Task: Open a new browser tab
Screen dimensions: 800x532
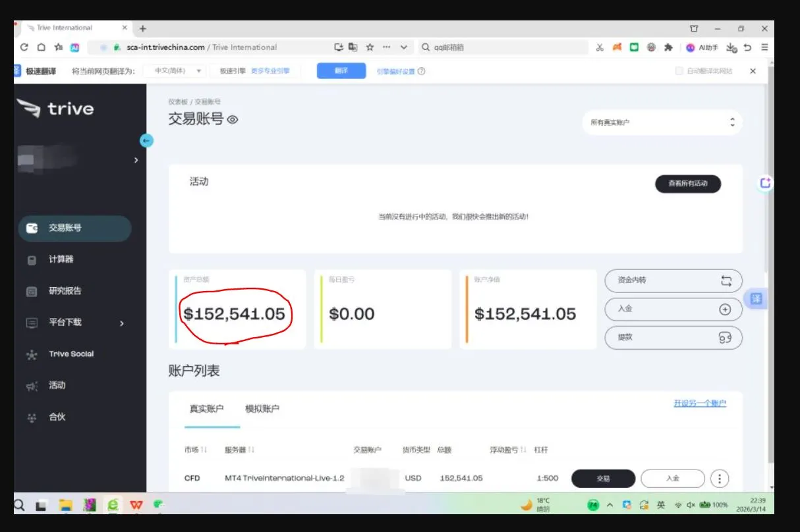Action: pos(143,28)
